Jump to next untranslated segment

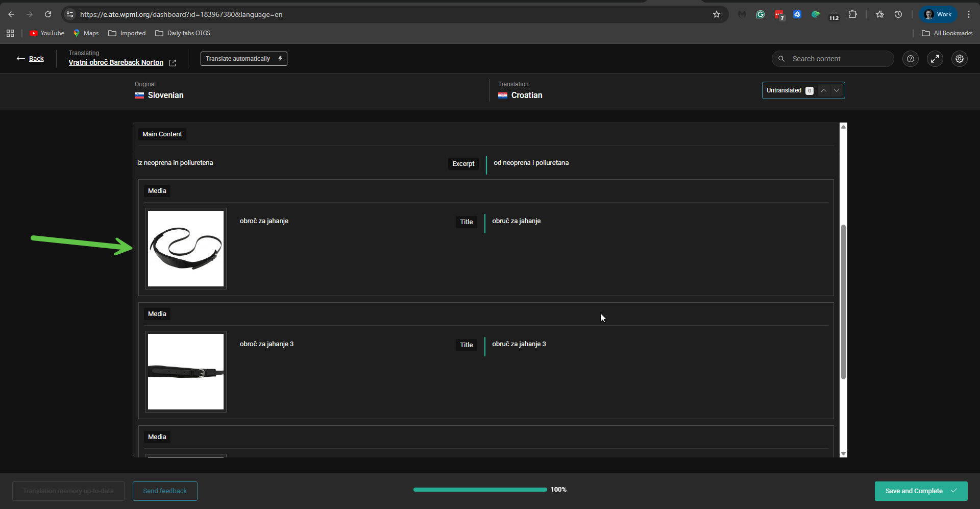tap(836, 90)
